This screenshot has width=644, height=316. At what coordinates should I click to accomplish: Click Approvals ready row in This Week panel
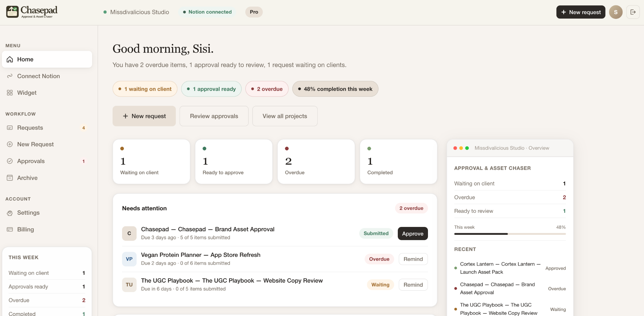[47, 286]
